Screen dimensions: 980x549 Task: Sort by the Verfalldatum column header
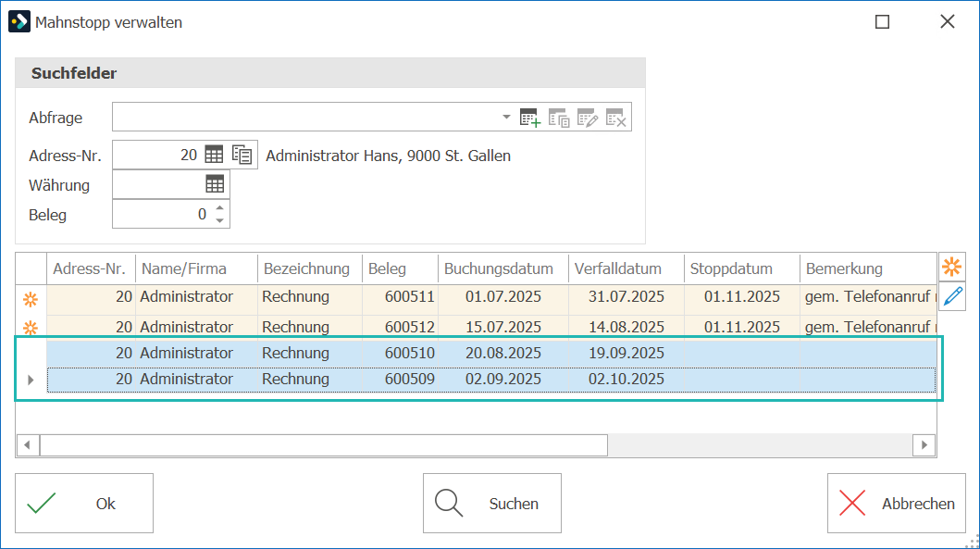[626, 268]
